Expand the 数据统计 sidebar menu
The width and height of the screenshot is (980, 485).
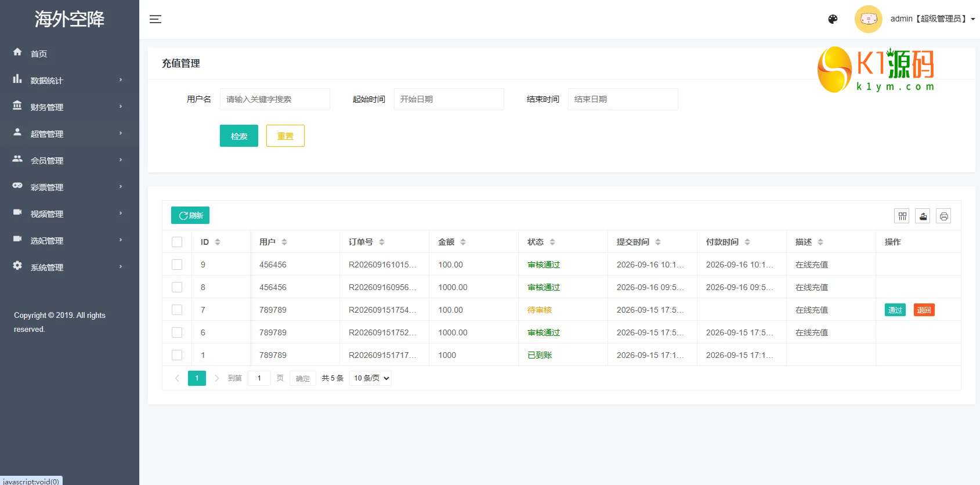70,80
